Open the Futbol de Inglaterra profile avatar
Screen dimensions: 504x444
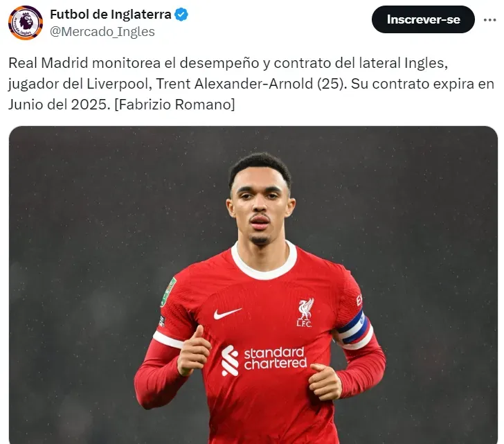26,23
